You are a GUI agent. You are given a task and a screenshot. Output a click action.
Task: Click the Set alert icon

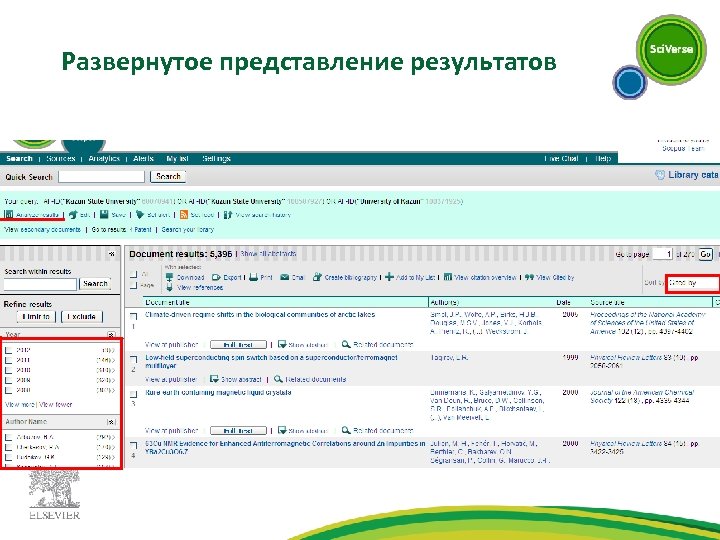coord(140,214)
